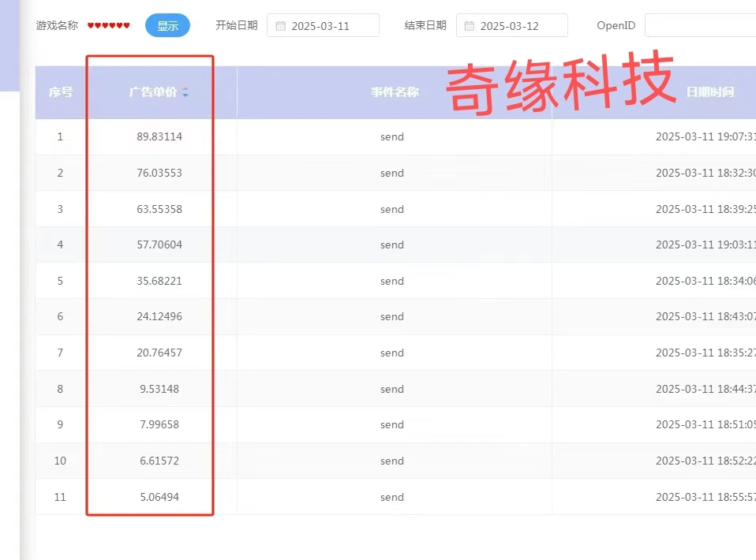This screenshot has width=756, height=560.
Task: Select price cell 57.70604
Action: [x=159, y=245]
